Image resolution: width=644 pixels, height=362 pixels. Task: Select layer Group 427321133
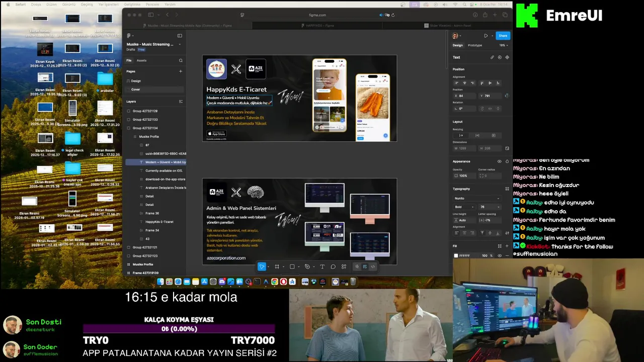(145, 120)
